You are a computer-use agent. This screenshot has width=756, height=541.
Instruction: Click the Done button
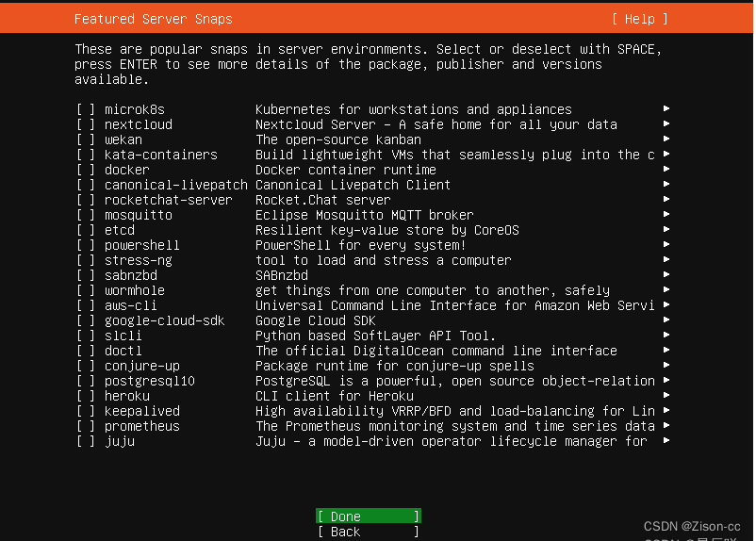click(369, 516)
